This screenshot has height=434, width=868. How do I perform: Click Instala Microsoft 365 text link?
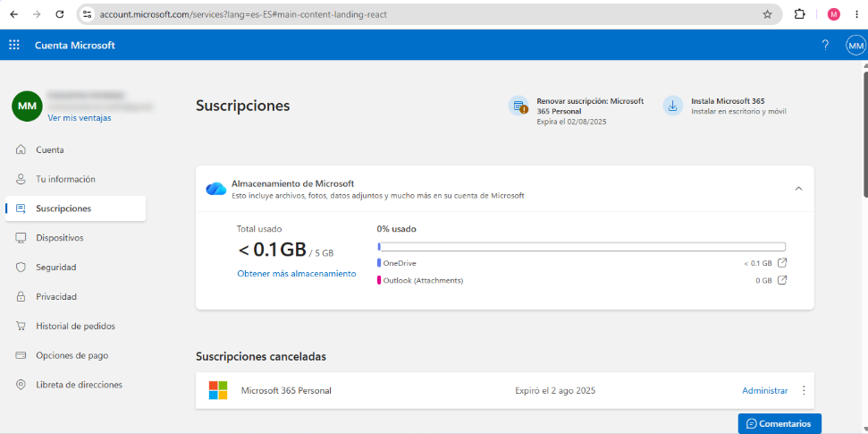[x=728, y=101]
